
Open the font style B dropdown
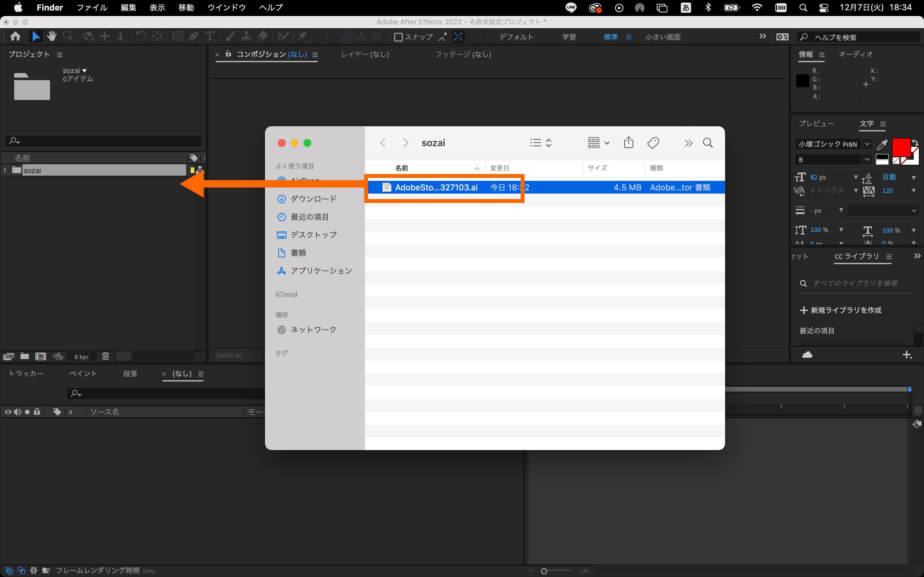tap(867, 160)
